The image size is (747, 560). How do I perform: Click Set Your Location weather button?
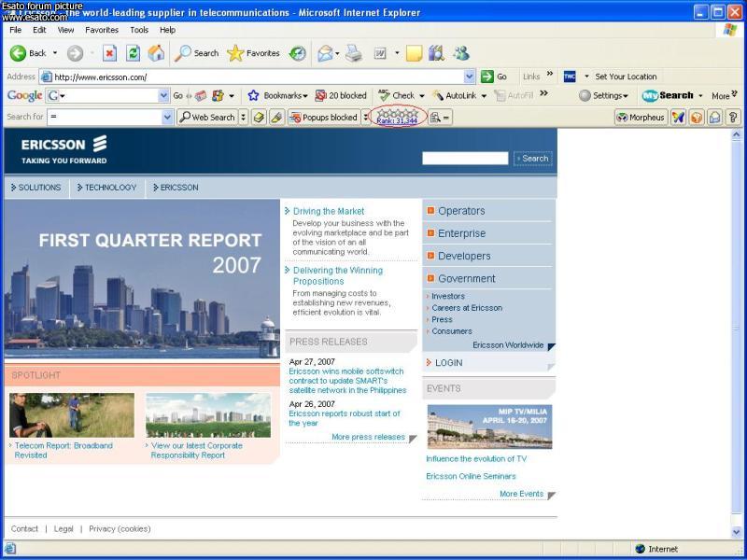tap(626, 77)
